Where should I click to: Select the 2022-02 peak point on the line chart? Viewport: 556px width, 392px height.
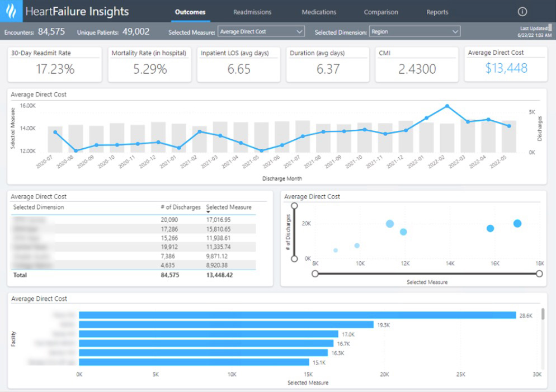coord(447,105)
